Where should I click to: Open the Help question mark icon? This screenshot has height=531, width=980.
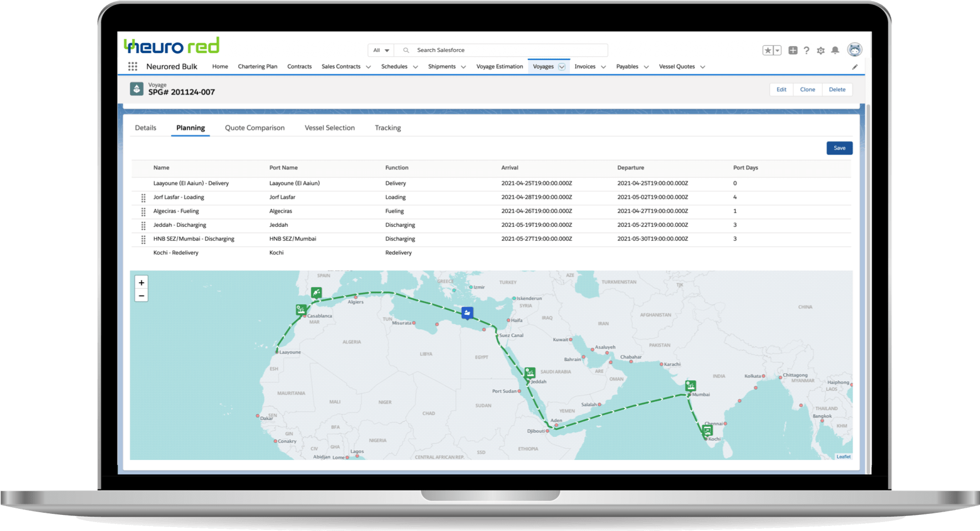point(807,50)
